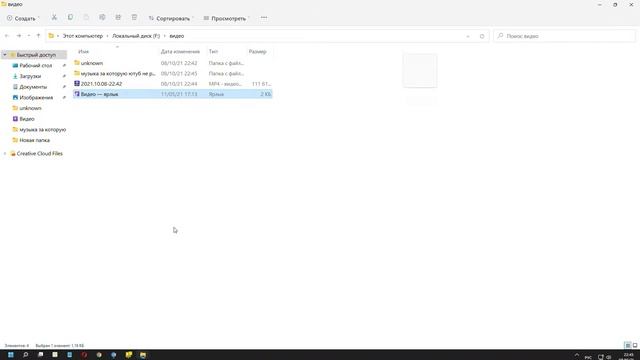Select the unknown folder row in file list
Screen dimensions: 640x360
173,63
